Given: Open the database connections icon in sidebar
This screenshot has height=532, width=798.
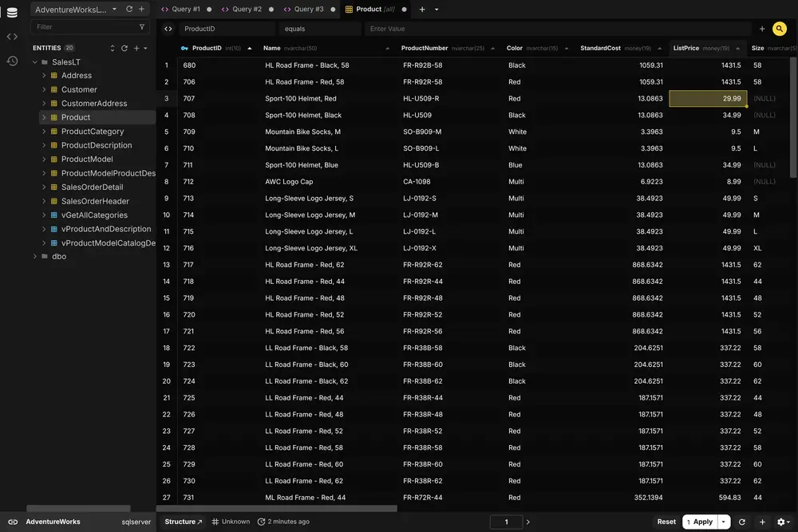Looking at the screenshot, I should coord(12,13).
